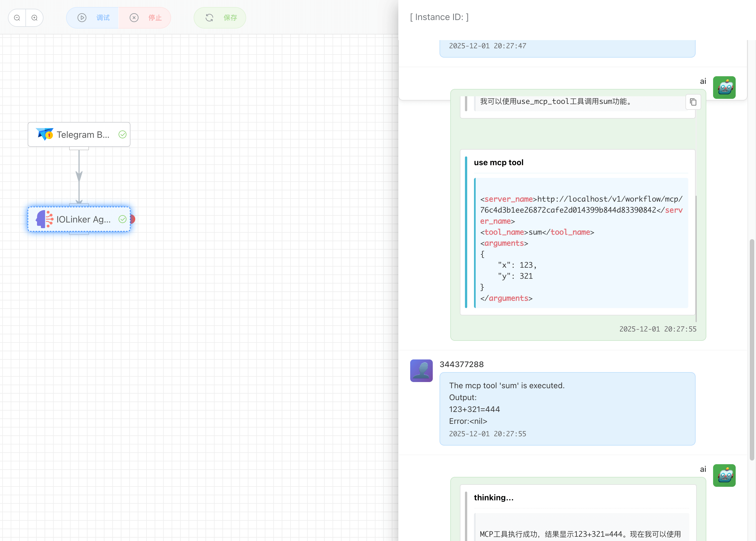Click the chat panel vertical scrollbar
Image resolution: width=756 pixels, height=541 pixels.
(752, 350)
